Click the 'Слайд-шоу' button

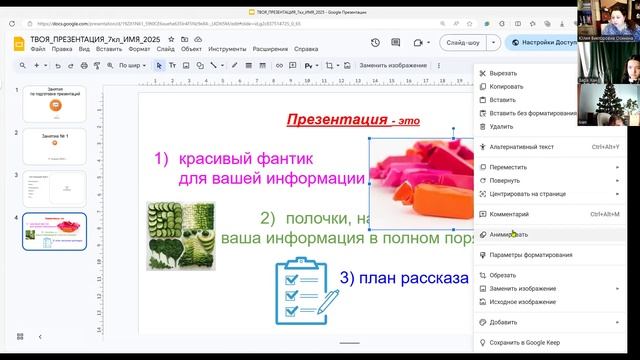coord(463,42)
